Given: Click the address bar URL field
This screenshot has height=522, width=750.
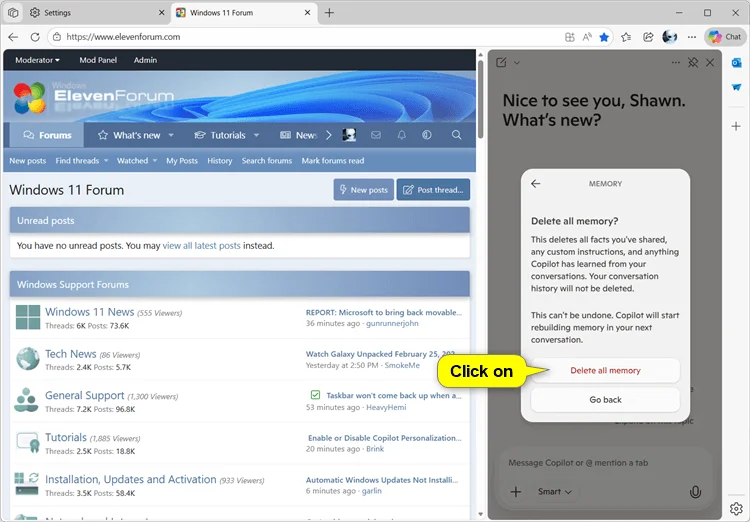Looking at the screenshot, I should (x=306, y=37).
